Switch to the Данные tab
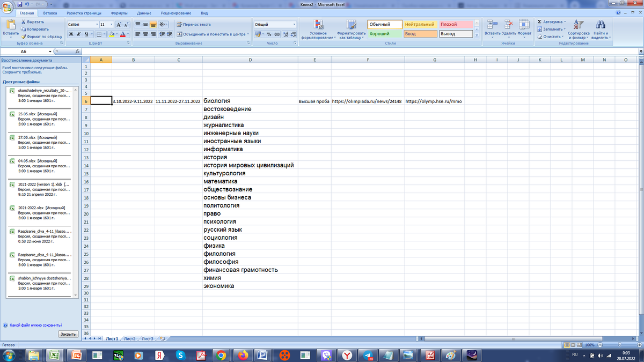Image resolution: width=644 pixels, height=362 pixels. [144, 12]
